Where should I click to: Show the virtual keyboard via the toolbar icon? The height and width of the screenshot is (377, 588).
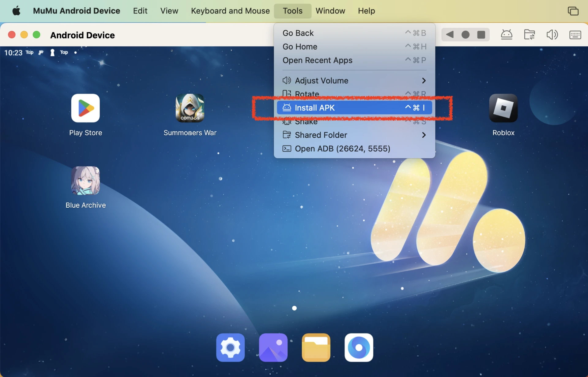click(x=575, y=35)
